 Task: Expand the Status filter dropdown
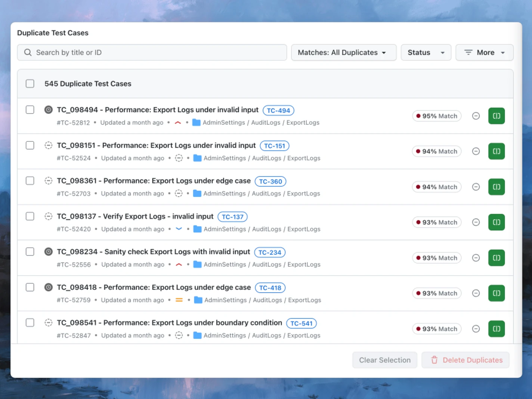(x=426, y=53)
